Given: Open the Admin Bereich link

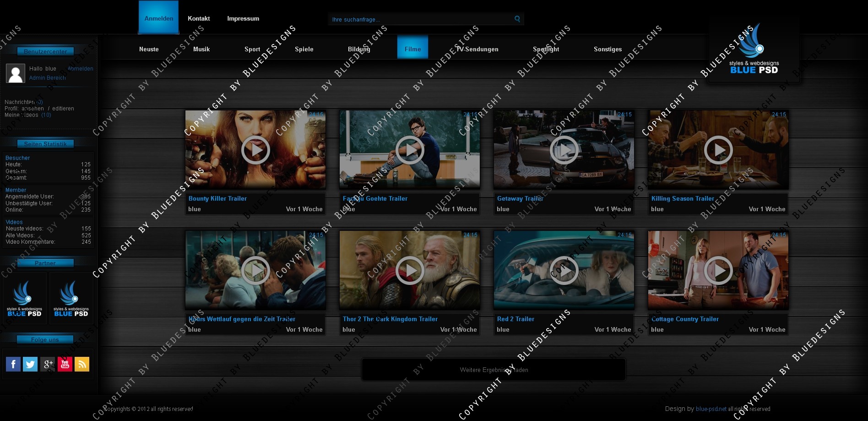Looking at the screenshot, I should (48, 78).
